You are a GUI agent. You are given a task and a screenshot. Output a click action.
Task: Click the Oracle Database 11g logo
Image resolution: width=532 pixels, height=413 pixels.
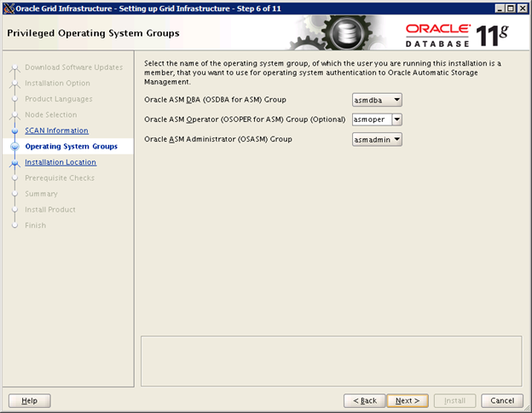(457, 35)
